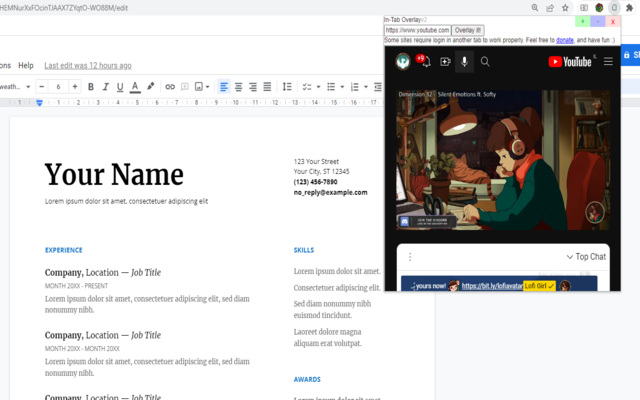Activate YouTube voice search microphone
The width and height of the screenshot is (640, 400).
(x=464, y=62)
